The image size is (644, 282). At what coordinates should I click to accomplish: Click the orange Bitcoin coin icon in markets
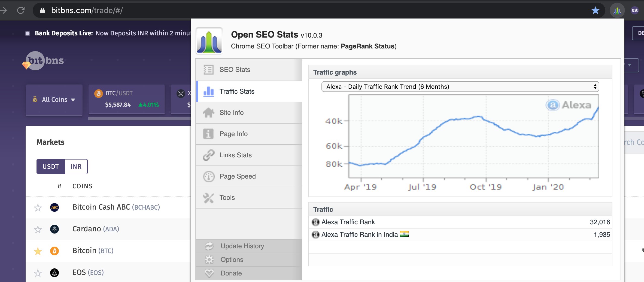click(54, 251)
